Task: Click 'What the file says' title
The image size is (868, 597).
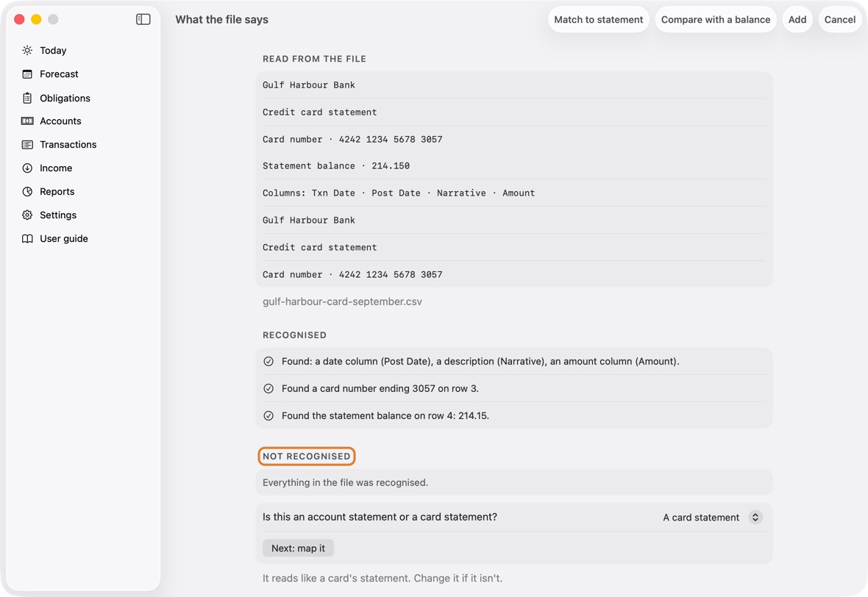Action: (221, 19)
